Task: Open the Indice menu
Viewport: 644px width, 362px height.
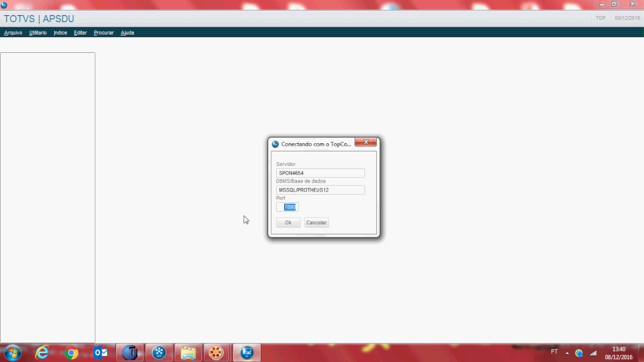Action: (x=60, y=33)
